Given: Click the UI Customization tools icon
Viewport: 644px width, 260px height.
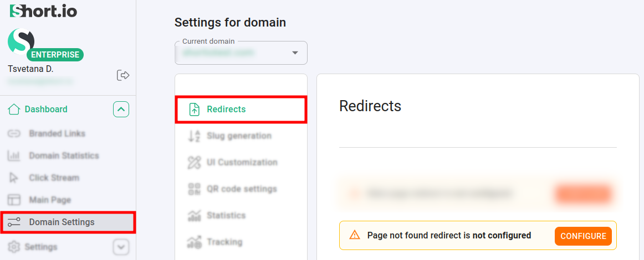Looking at the screenshot, I should (x=194, y=163).
